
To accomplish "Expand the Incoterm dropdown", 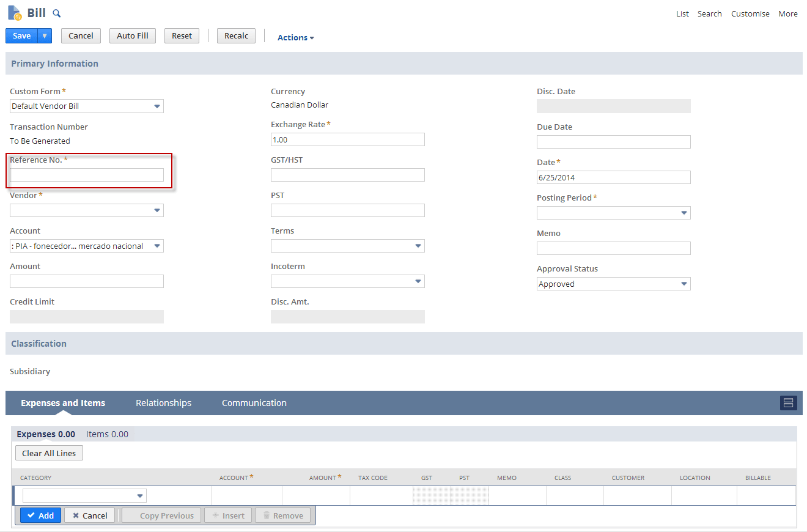I will [x=419, y=281].
